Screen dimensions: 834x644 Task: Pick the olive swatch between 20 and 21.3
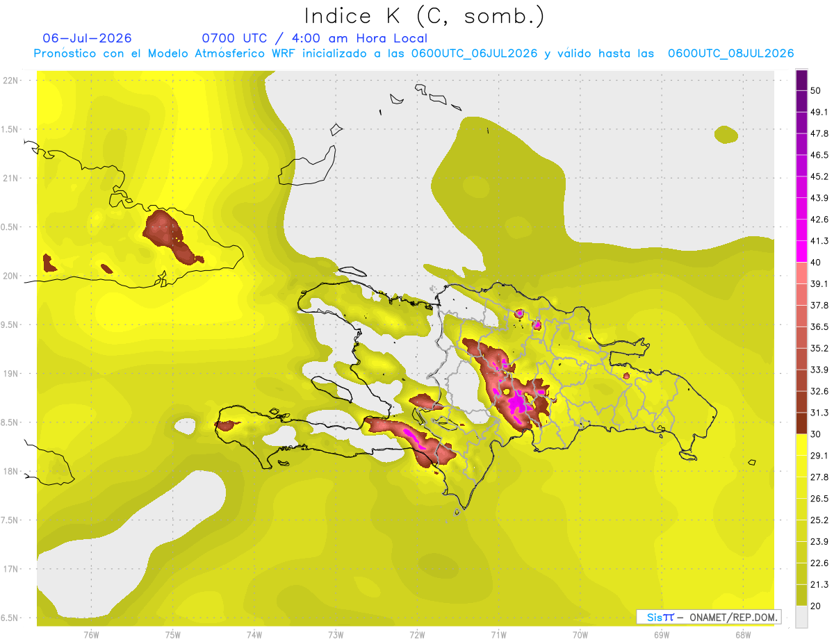pos(801,595)
